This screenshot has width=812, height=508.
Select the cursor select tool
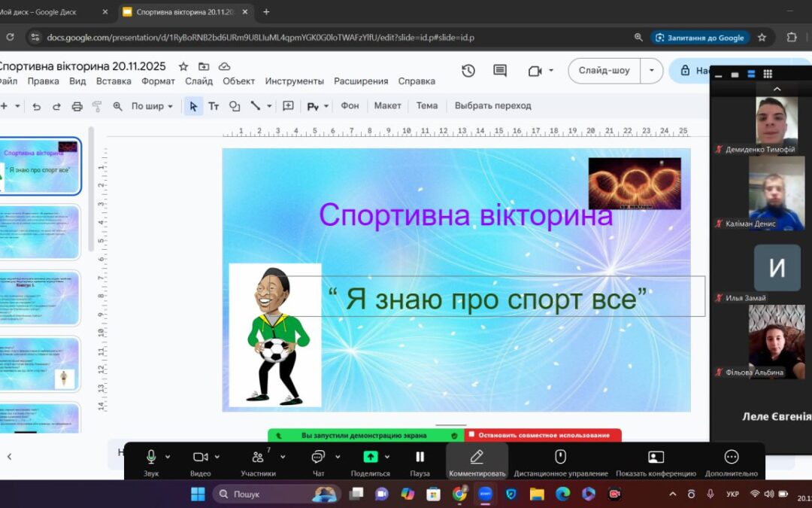[194, 106]
